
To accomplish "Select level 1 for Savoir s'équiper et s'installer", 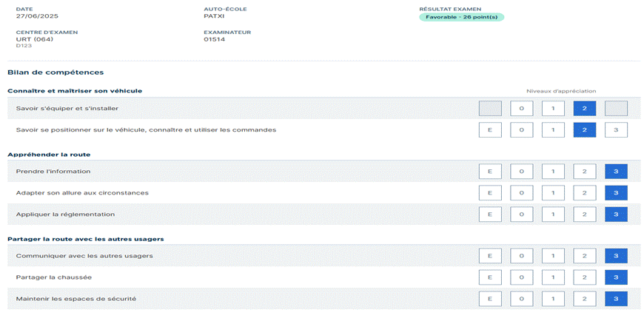I will 553,109.
